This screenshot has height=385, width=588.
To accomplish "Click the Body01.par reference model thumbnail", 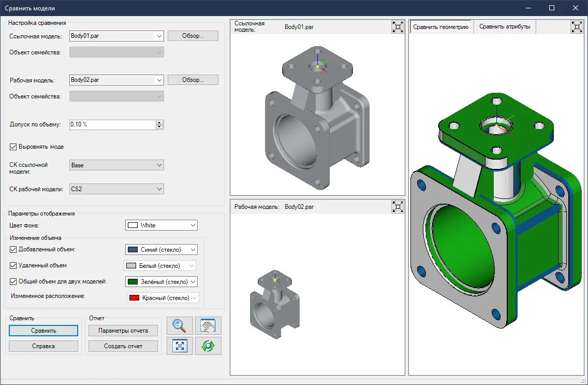I will click(317, 118).
